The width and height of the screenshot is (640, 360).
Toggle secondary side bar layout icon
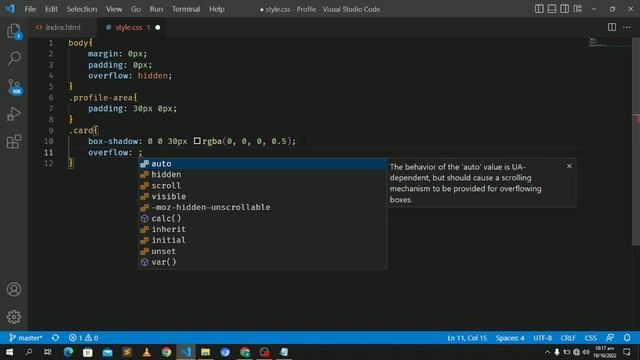[x=564, y=9]
